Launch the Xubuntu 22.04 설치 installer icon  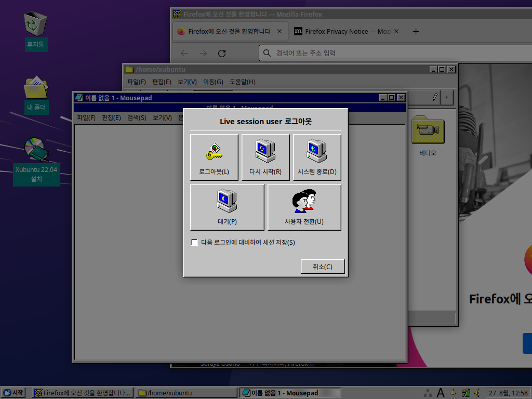tap(36, 162)
